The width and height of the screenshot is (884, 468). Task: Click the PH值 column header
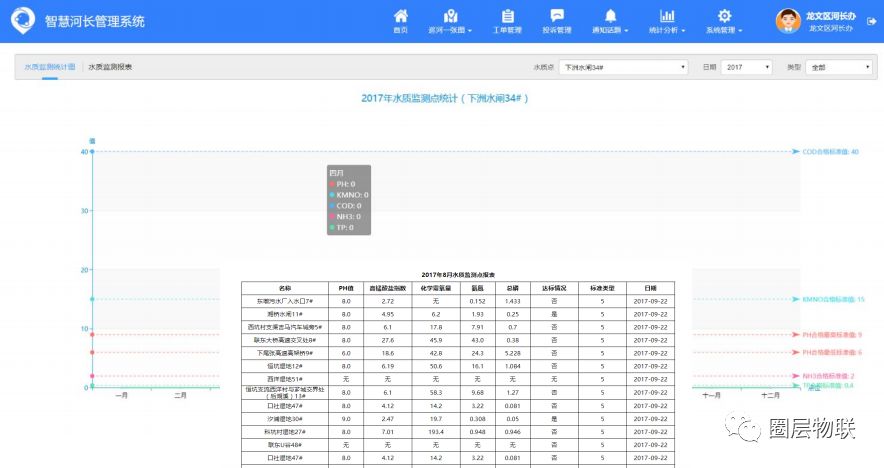(x=346, y=288)
